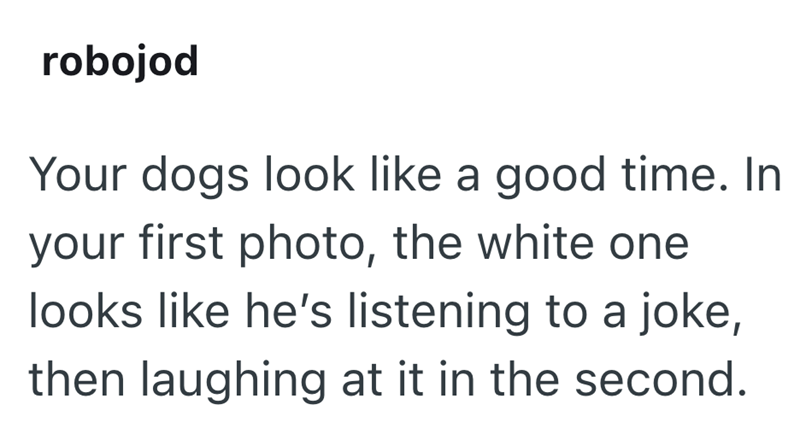Click the word "looks" starting third line
800x434 pixels.
tap(86, 311)
